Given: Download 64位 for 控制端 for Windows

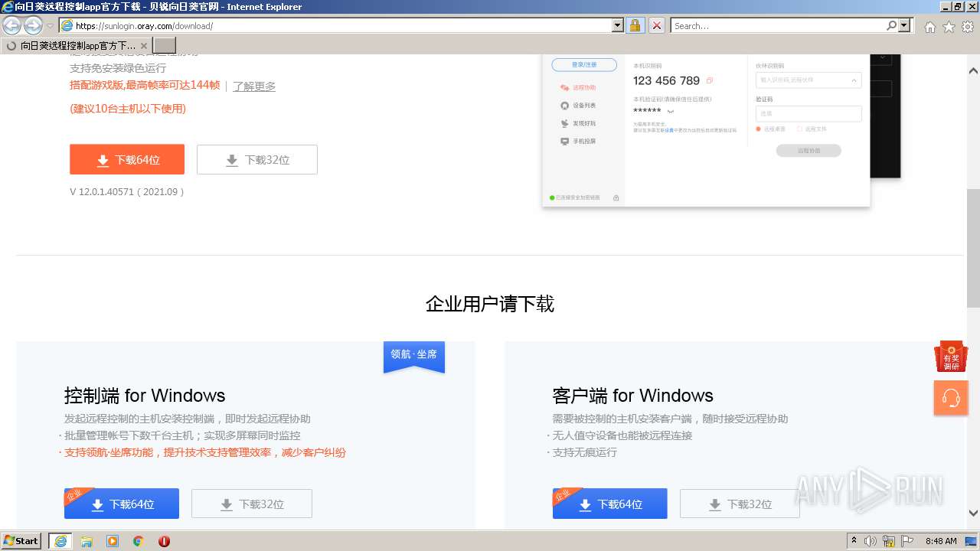Looking at the screenshot, I should [x=122, y=504].
